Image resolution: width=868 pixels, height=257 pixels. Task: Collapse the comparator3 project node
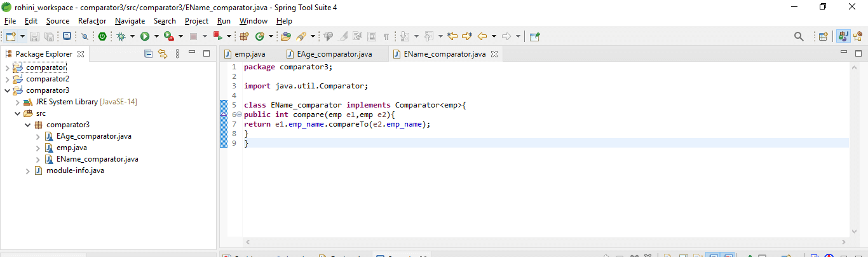pyautogui.click(x=7, y=90)
